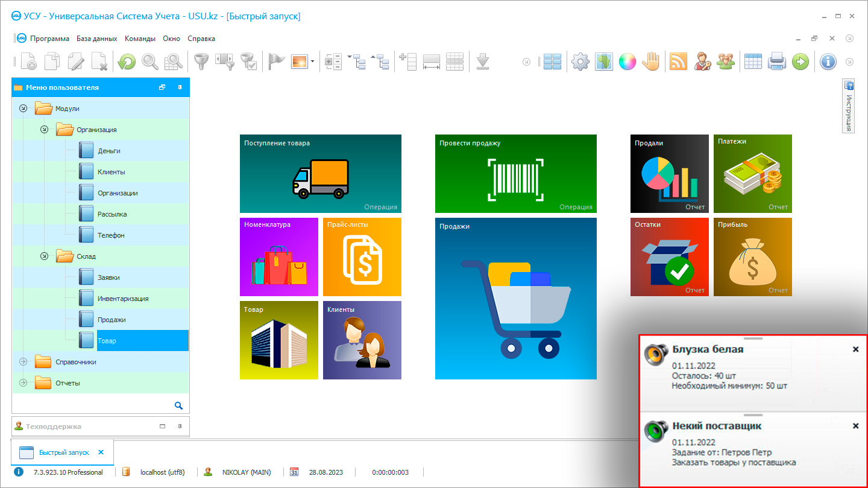The image size is (868, 488).
Task: Expand the Справочники folder
Action: tap(24, 362)
